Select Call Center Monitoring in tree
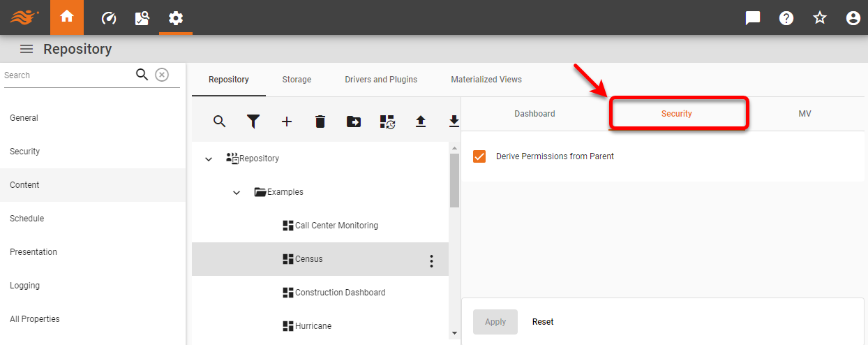868x345 pixels. pos(336,226)
